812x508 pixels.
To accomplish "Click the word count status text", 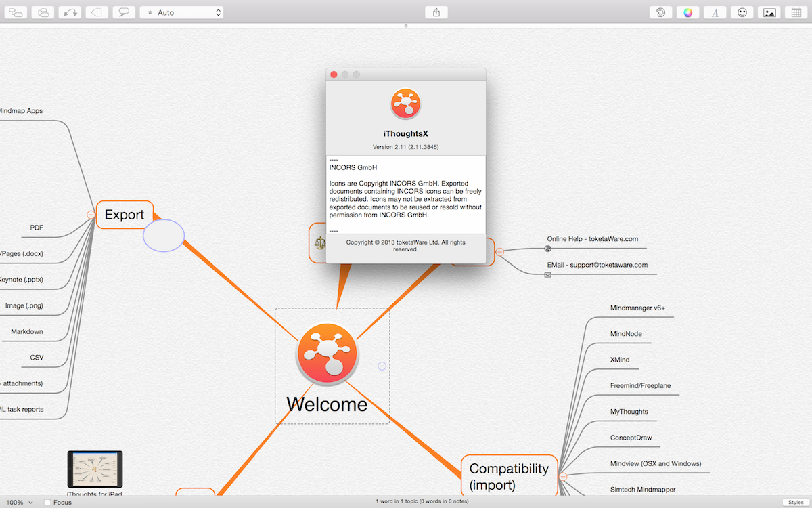I will point(424,501).
